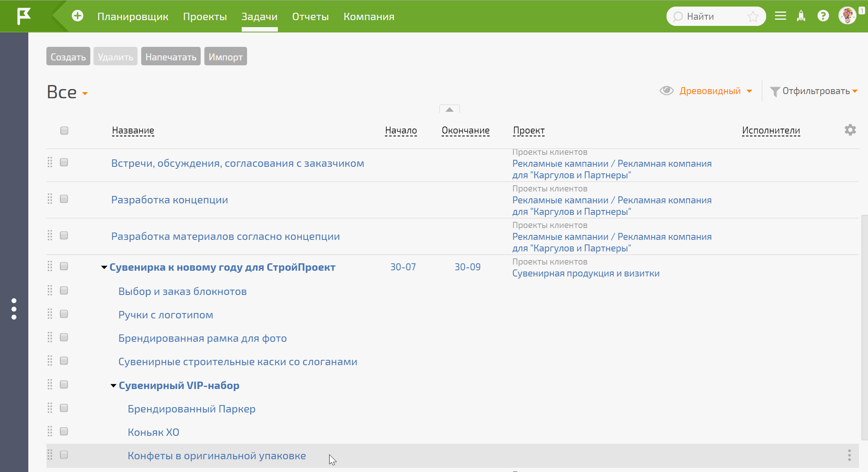The width and height of the screenshot is (868, 472).
Task: Collapse Сувенирка к новому году task
Action: pos(104,267)
